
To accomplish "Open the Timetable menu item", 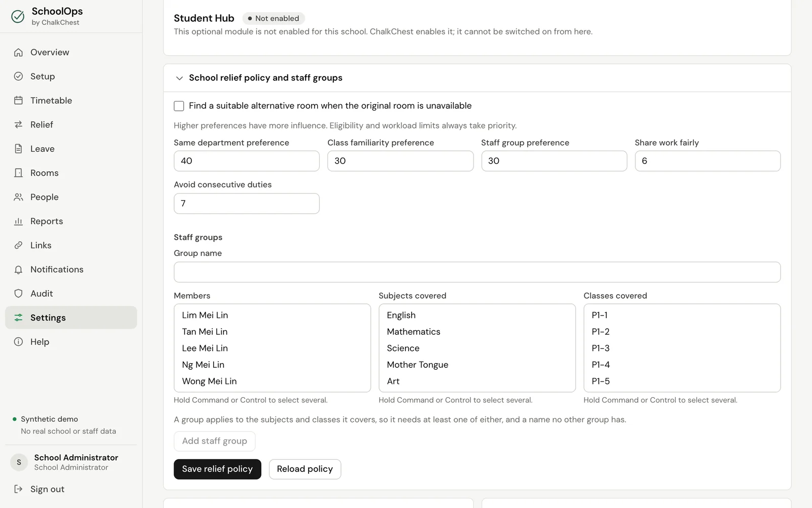I will [71, 101].
